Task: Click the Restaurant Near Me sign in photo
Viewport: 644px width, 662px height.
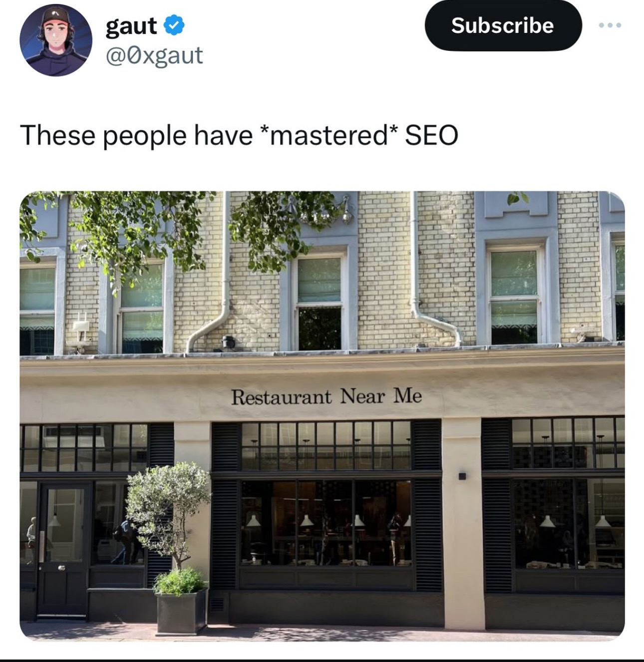Action: (326, 397)
